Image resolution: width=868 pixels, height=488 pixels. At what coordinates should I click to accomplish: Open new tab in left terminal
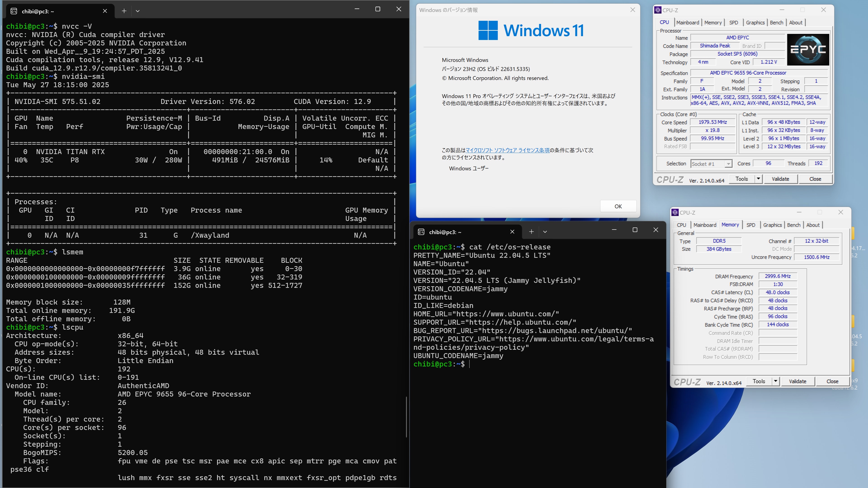point(124,11)
